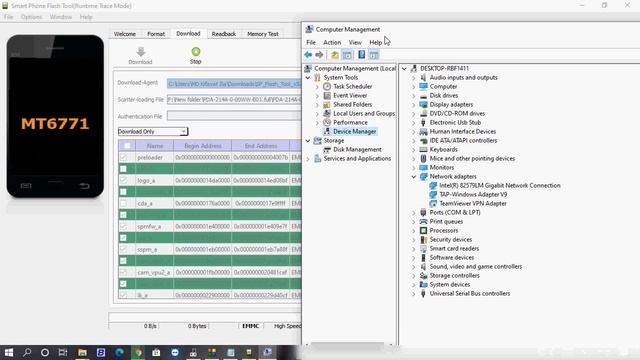Open Window menu in Flash Tool
Viewport: 640px width, 360px height.
(61, 17)
